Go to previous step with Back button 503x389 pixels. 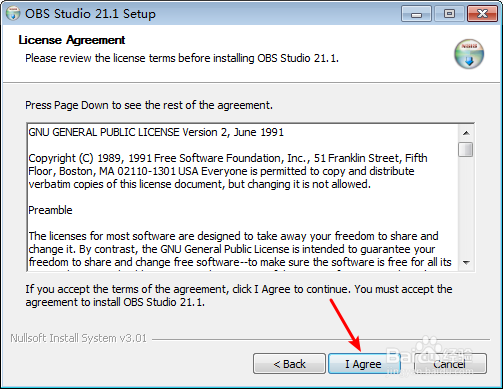pos(289,364)
